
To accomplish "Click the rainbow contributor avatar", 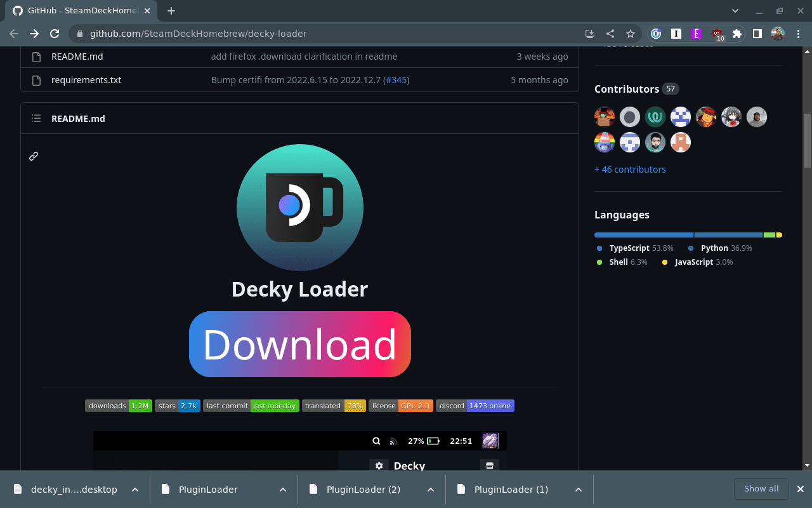I will pos(605,142).
